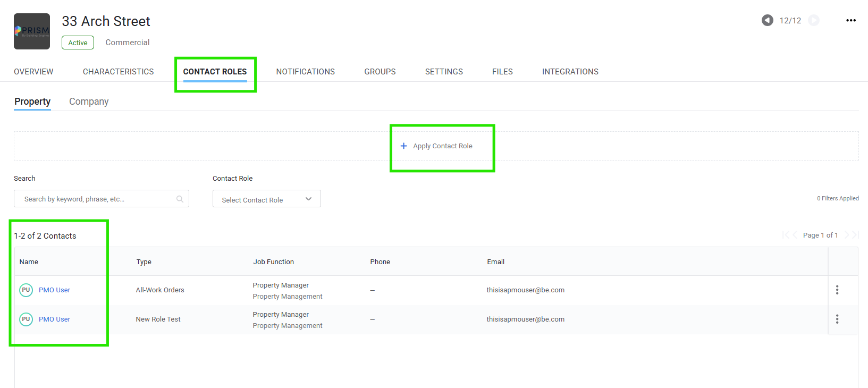Click email in All-Work Orders row
The width and height of the screenshot is (868, 388).
click(526, 290)
